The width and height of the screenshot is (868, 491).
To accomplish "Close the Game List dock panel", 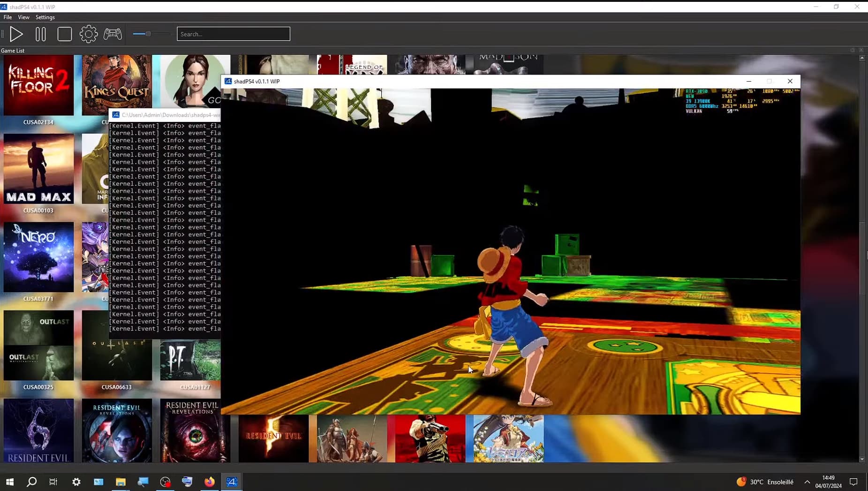I will pyautogui.click(x=861, y=50).
